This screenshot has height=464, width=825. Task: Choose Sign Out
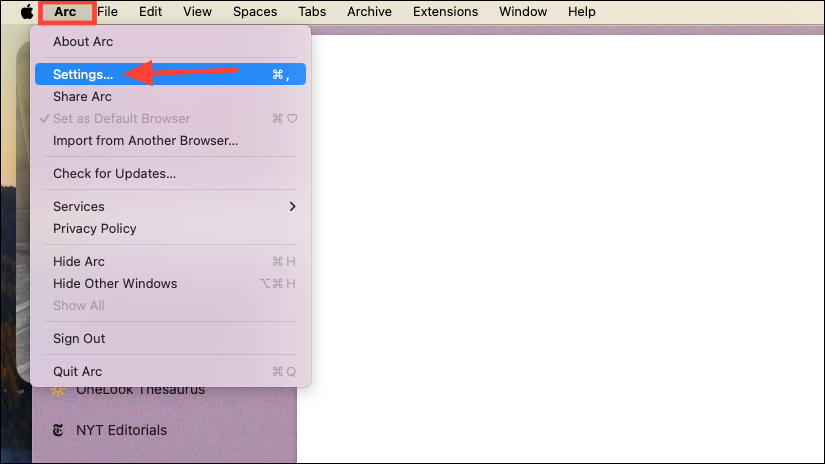pyautogui.click(x=170, y=338)
